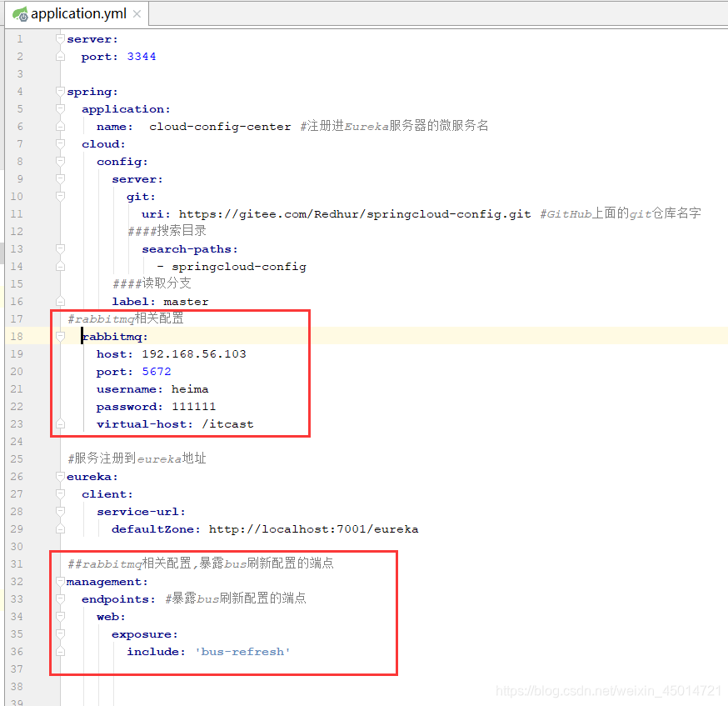Click the #rabbitmq相关配置 comment on line 17
The width and height of the screenshot is (728, 706).
(126, 318)
